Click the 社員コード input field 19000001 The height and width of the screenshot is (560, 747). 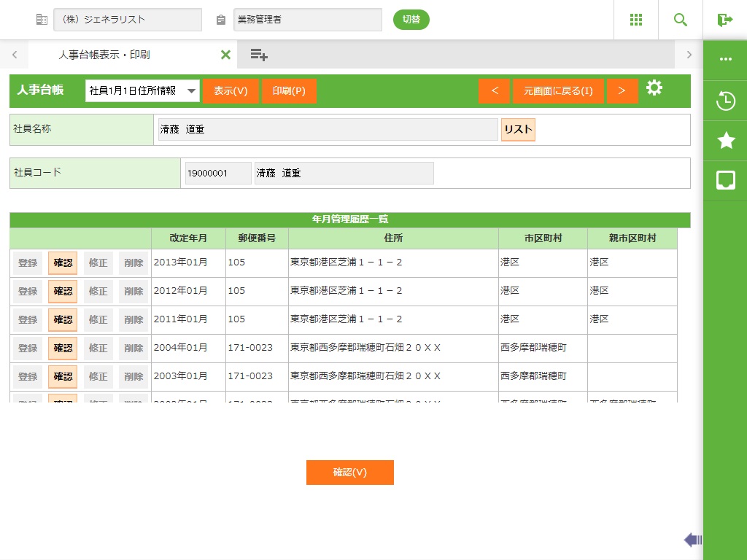(x=218, y=174)
